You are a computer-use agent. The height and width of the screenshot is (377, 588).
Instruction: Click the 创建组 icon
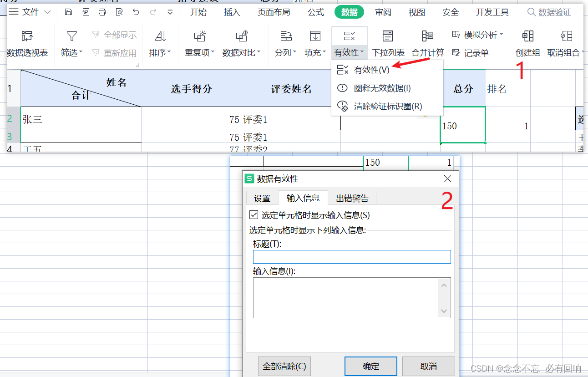tap(528, 36)
